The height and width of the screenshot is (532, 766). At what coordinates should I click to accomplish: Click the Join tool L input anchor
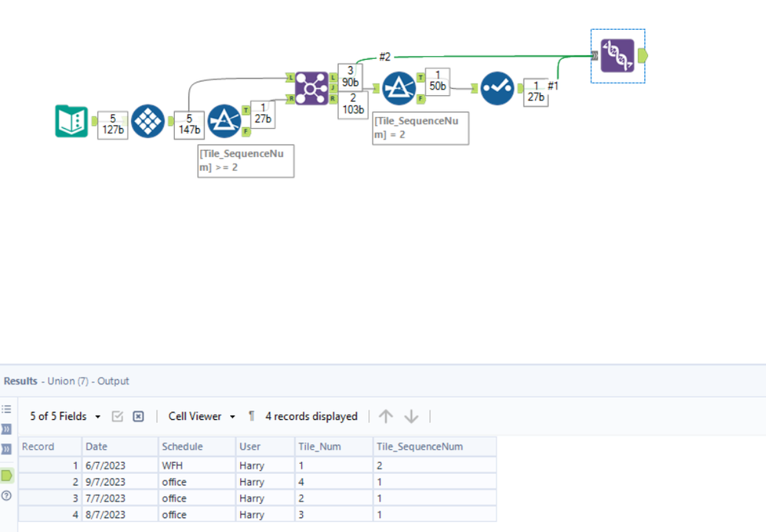tap(291, 77)
